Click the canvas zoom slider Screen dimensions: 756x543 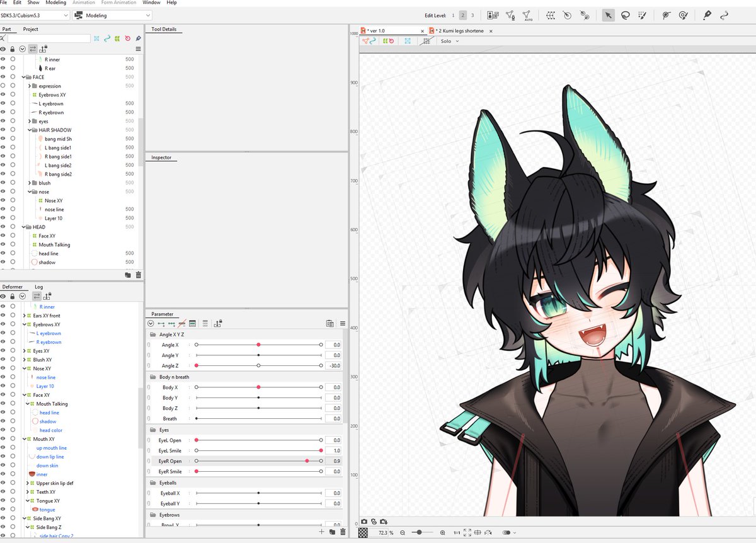coord(423,533)
